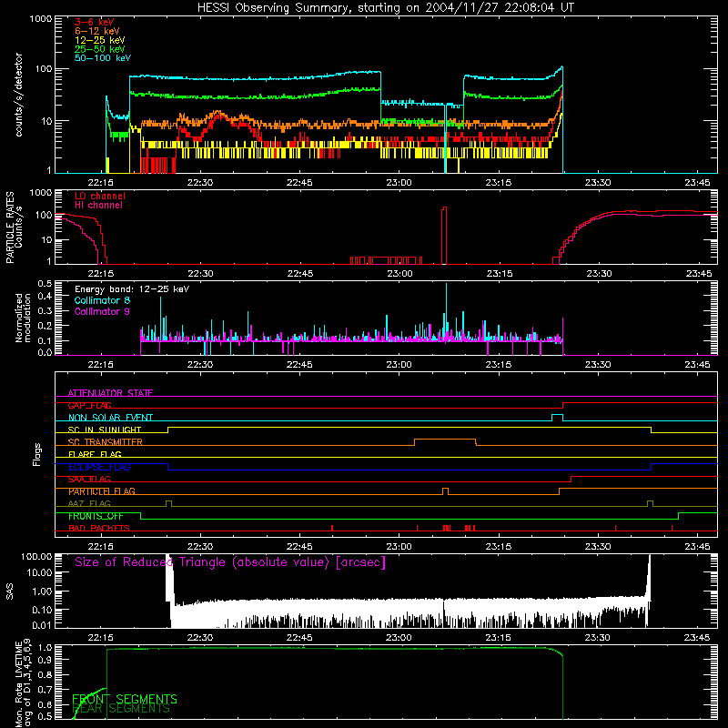728x728 pixels.
Task: Click the 100.00 value on the SAS axis
Action: [36, 557]
